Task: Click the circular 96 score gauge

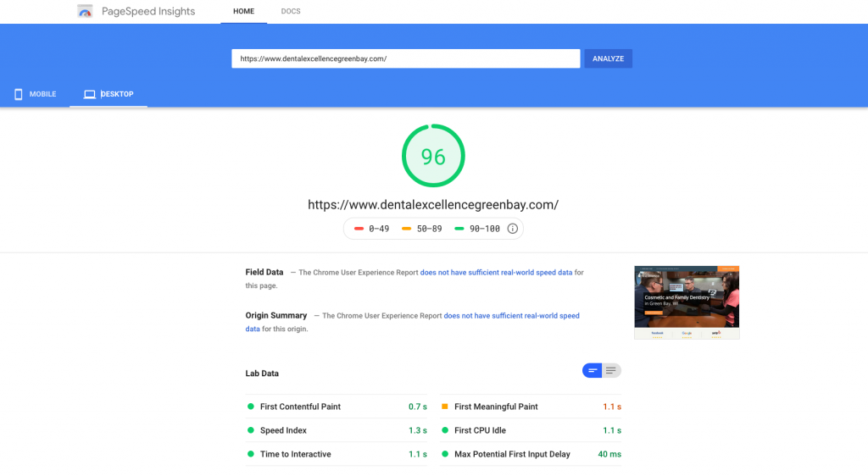Action: click(x=433, y=156)
